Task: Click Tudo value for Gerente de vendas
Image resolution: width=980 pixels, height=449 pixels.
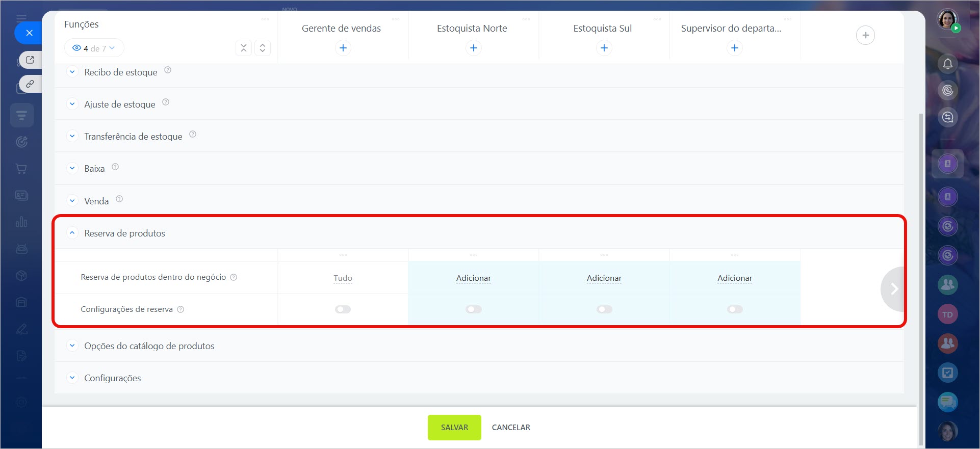Action: [x=343, y=278]
